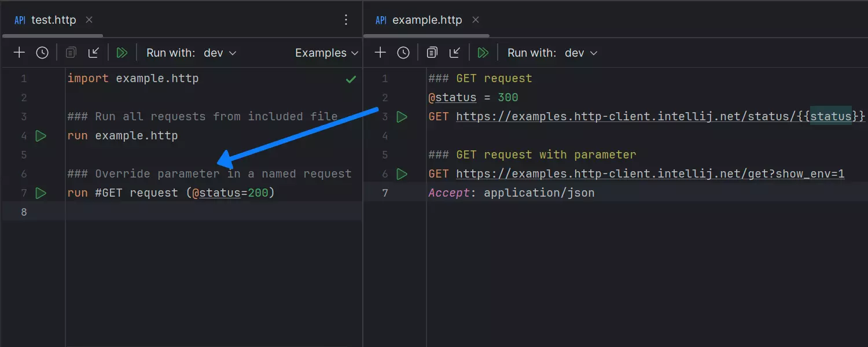Viewport: 868px width, 347px height.
Task: Open the dev environment dropdown in example.http
Action: tap(582, 52)
